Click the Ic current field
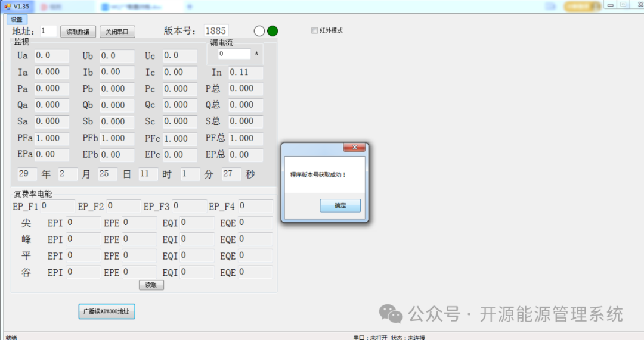Image resolution: width=644 pixels, height=340 pixels. coord(180,73)
